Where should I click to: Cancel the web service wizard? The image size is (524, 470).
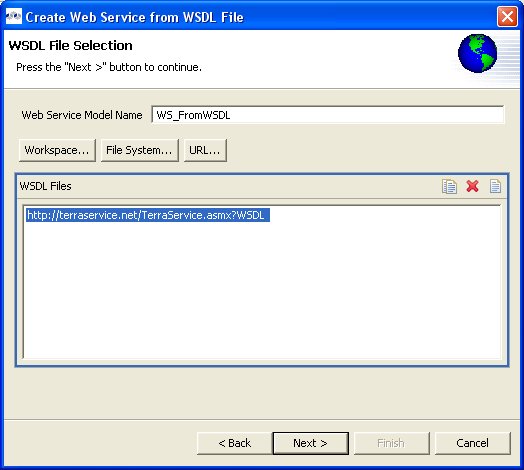[473, 443]
